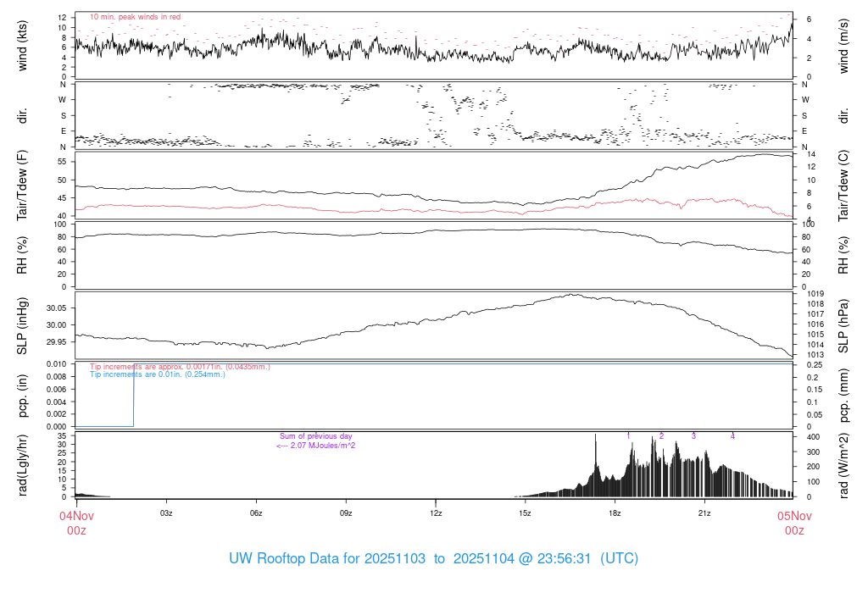Click the 2.07 MJoules/m^2 value text
The height and width of the screenshot is (593, 868).
click(315, 445)
